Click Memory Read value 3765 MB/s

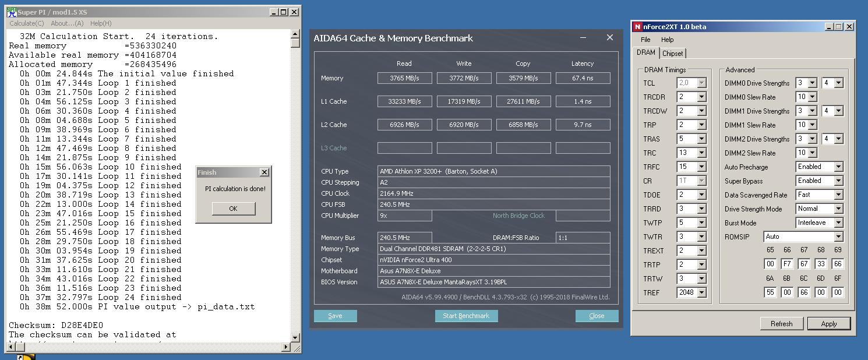click(404, 78)
